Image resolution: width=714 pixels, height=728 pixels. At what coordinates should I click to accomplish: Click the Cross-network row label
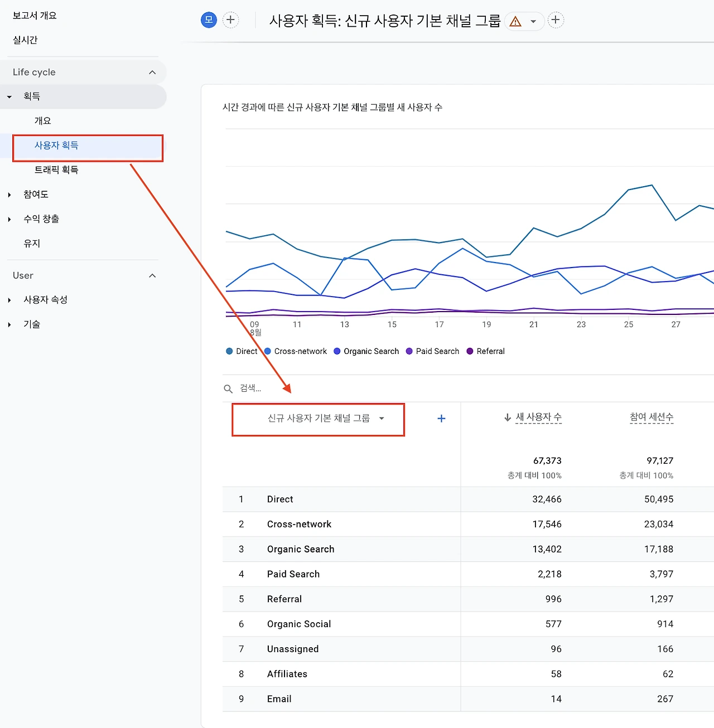[299, 525]
